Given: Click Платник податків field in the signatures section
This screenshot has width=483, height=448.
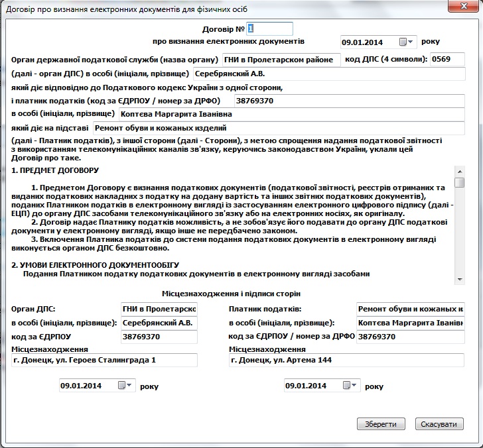Looking at the screenshot, I should [409, 309].
